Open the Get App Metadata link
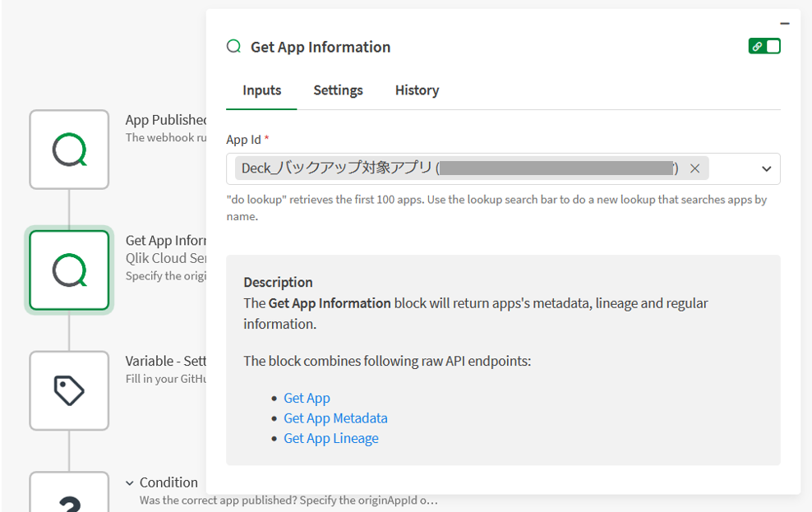Screen dimensions: 812x512 335,417
